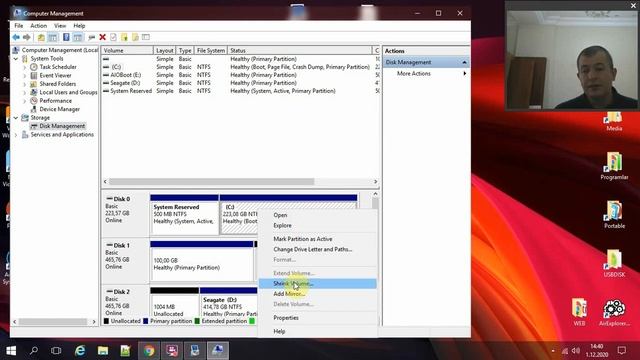Choose Mark Partition as Active
The image size is (640, 360).
(x=317, y=239)
